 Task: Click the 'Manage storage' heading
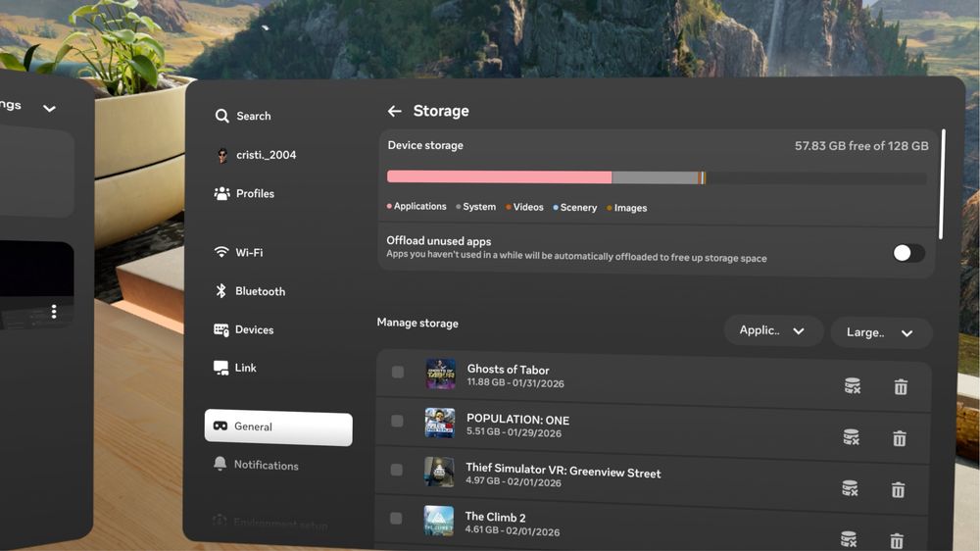click(417, 323)
